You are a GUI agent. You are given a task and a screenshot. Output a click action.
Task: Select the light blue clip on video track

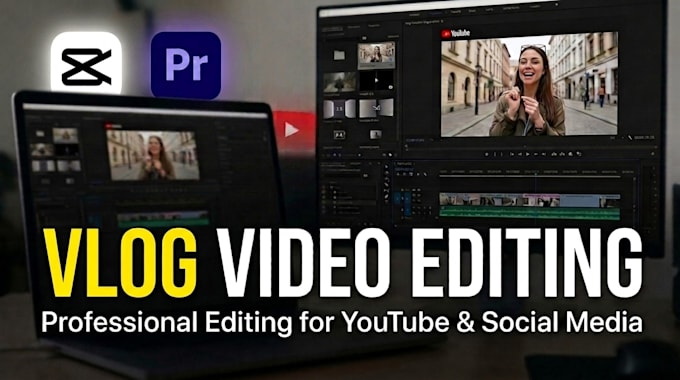(x=579, y=200)
